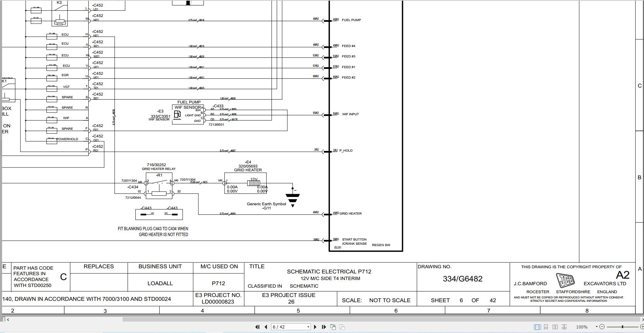Click the 100% zoom percentage value
Screen dimensions: 644x333
(582, 327)
